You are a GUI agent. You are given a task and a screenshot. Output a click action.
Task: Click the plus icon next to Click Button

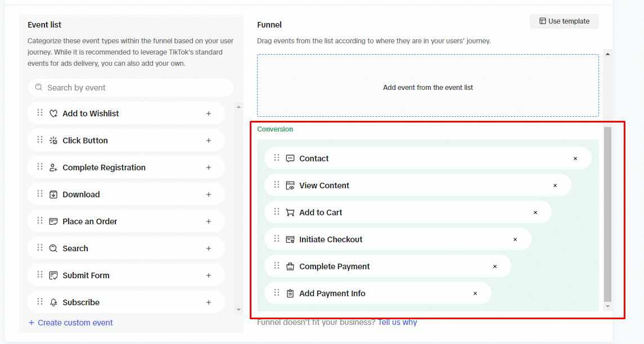coord(209,141)
